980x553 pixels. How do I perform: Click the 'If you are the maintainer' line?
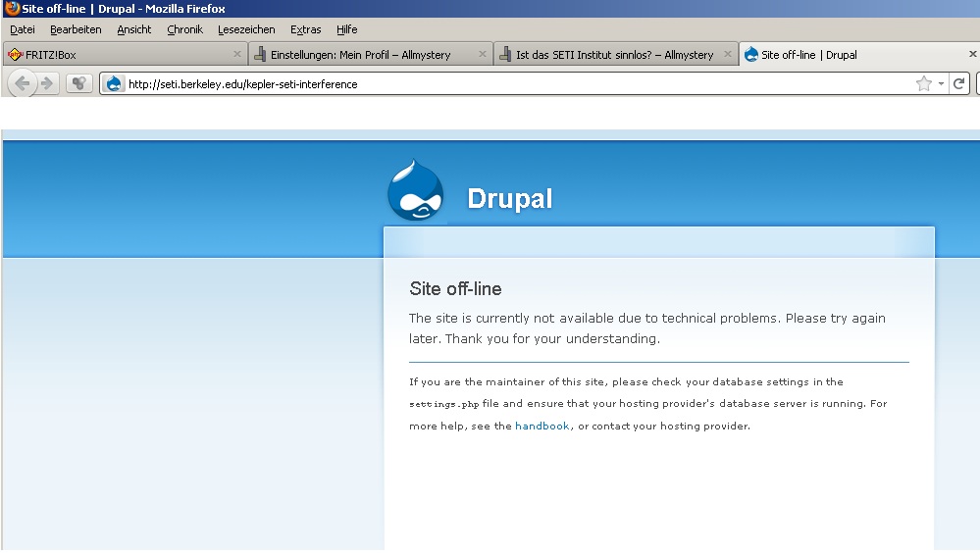tap(626, 381)
